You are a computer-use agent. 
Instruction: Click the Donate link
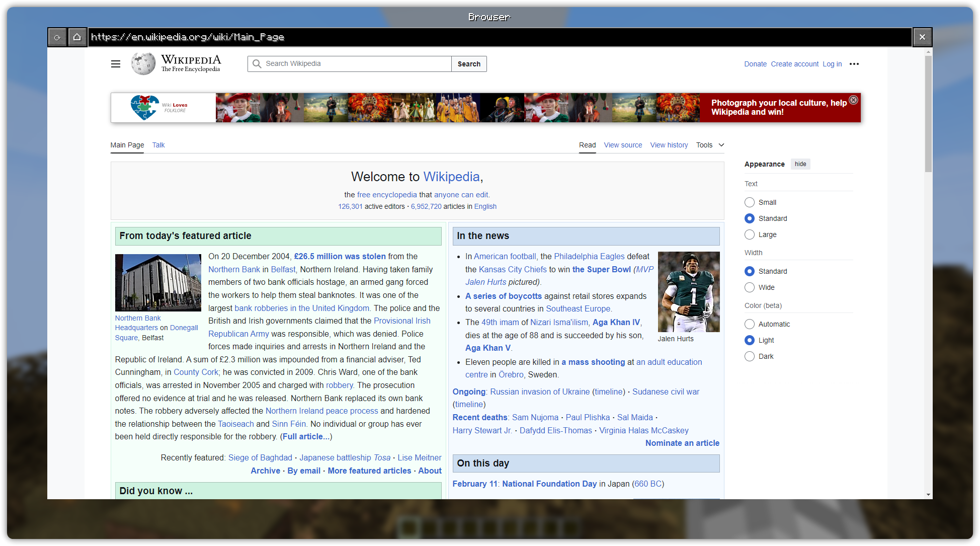tap(755, 64)
